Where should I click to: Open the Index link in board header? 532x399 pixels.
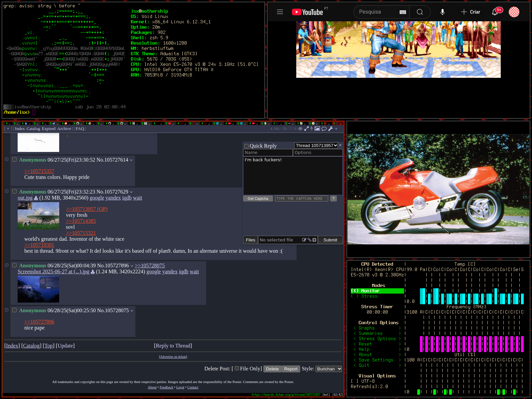(20, 129)
